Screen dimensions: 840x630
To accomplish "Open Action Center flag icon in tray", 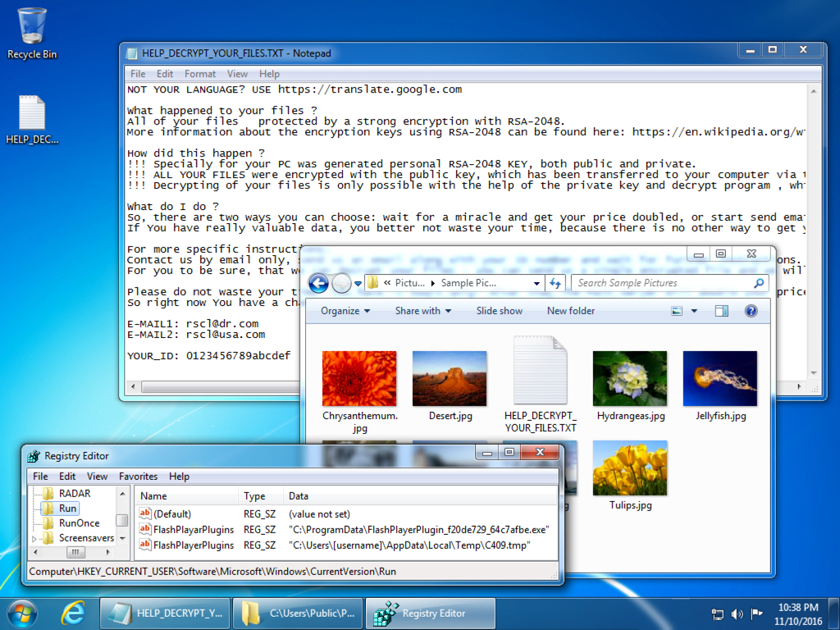I will [756, 614].
